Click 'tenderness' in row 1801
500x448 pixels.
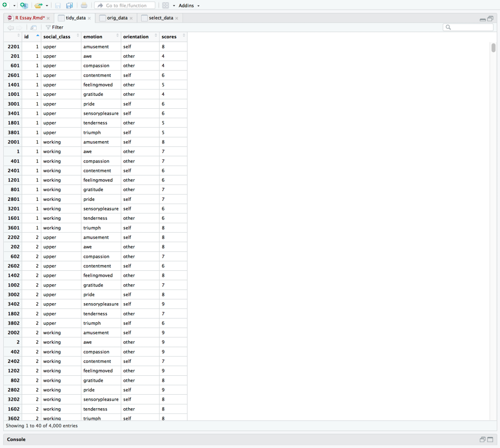coord(95,123)
